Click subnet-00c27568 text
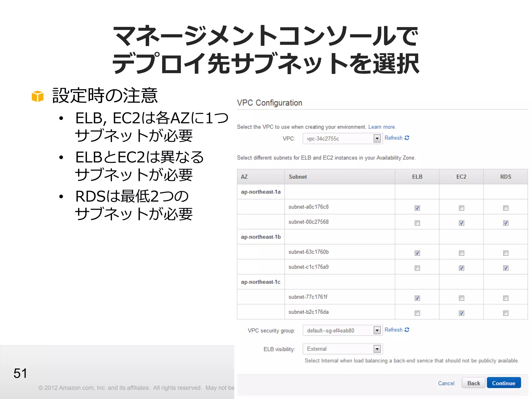532x399 pixels. click(x=309, y=222)
